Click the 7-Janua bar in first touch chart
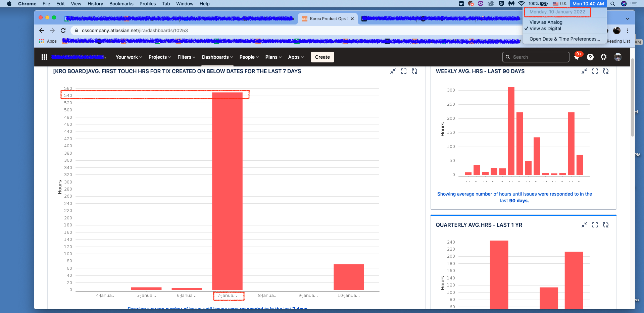The height and width of the screenshot is (313, 644). pyautogui.click(x=227, y=191)
